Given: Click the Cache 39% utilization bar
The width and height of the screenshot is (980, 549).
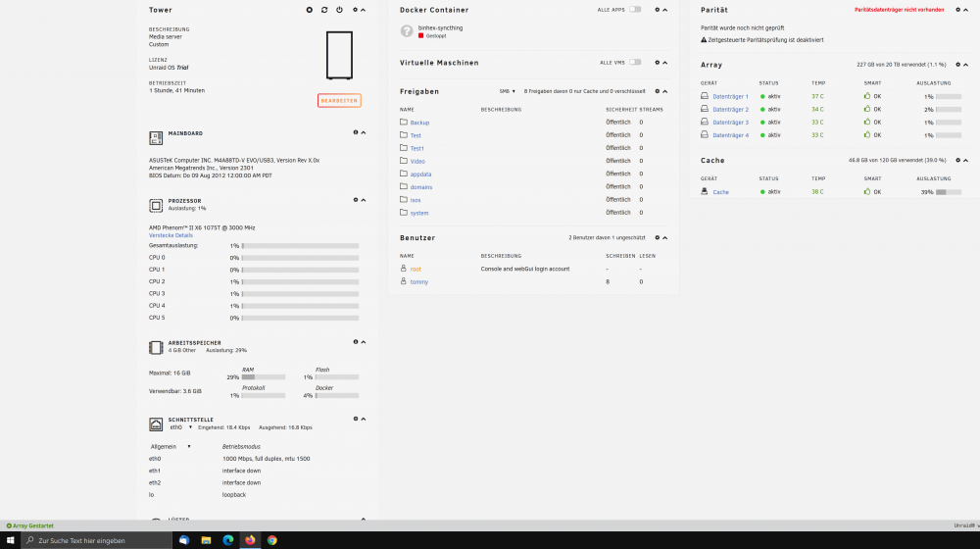Looking at the screenshot, I should (948, 192).
